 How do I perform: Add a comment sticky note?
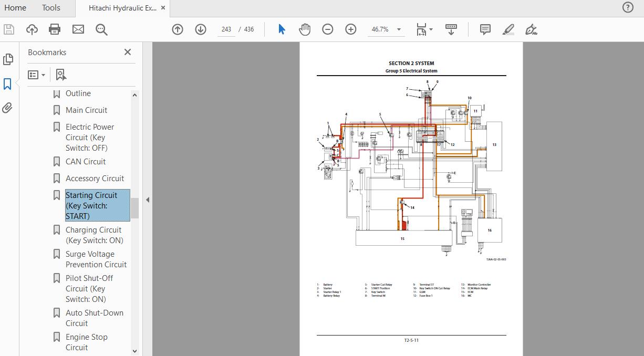[485, 29]
